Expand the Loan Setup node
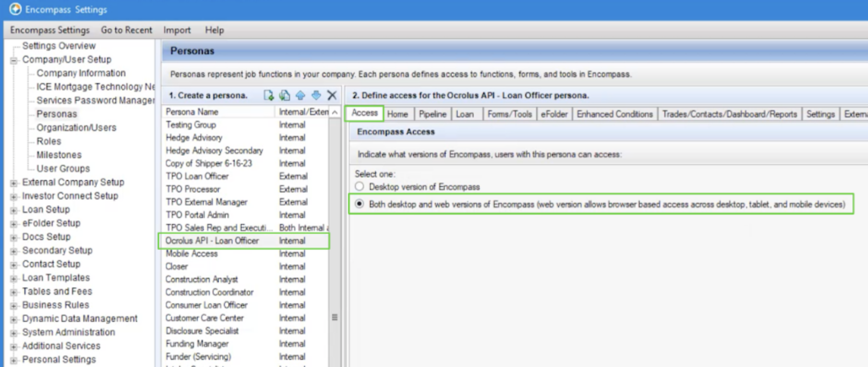868x367 pixels. click(x=14, y=210)
